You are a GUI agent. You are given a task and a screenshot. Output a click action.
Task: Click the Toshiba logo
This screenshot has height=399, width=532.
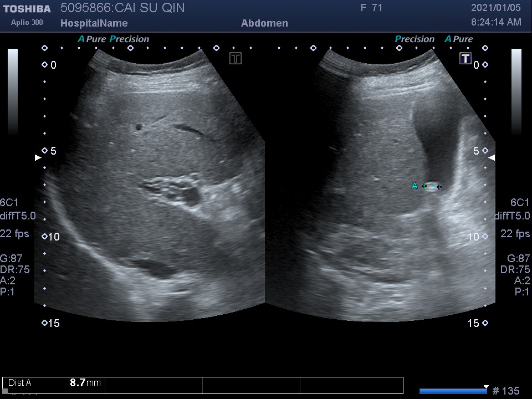point(27,9)
